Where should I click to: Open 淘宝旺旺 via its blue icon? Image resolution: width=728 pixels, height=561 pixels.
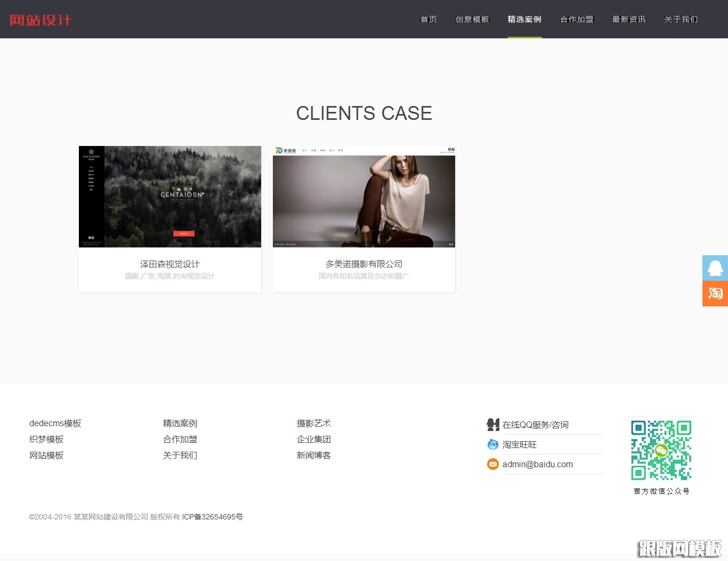(x=492, y=444)
